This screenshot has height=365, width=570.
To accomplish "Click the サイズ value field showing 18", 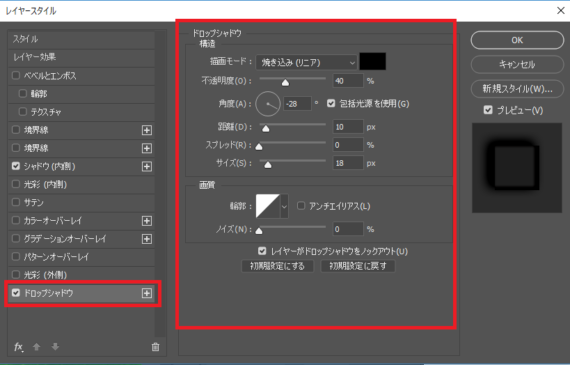I will click(348, 163).
